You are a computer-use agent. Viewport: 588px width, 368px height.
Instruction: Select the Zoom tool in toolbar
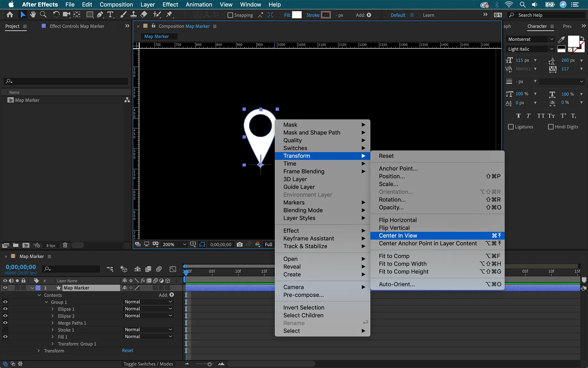(43, 15)
